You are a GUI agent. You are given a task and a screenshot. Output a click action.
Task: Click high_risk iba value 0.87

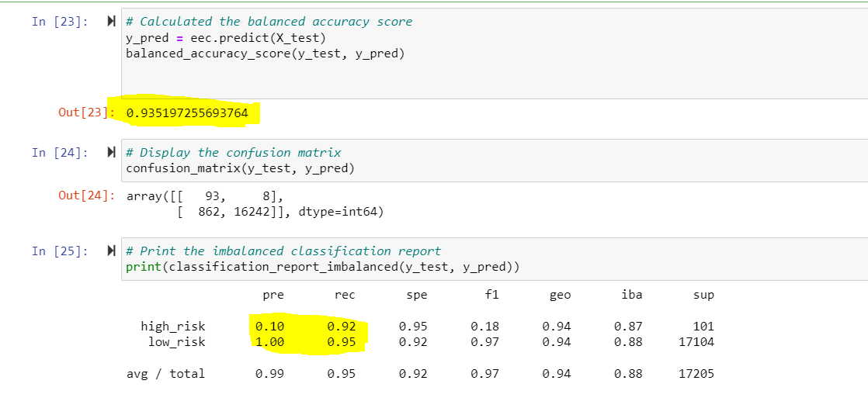pos(628,327)
